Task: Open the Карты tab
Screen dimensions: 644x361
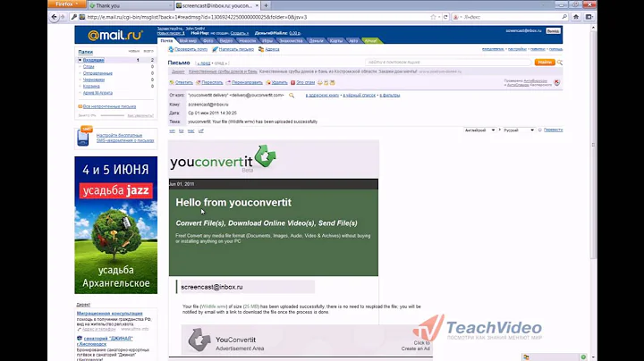Action: [336, 40]
